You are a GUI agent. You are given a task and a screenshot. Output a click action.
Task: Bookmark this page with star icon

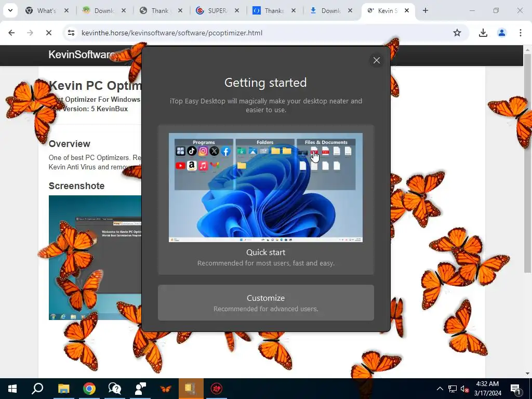457,33
